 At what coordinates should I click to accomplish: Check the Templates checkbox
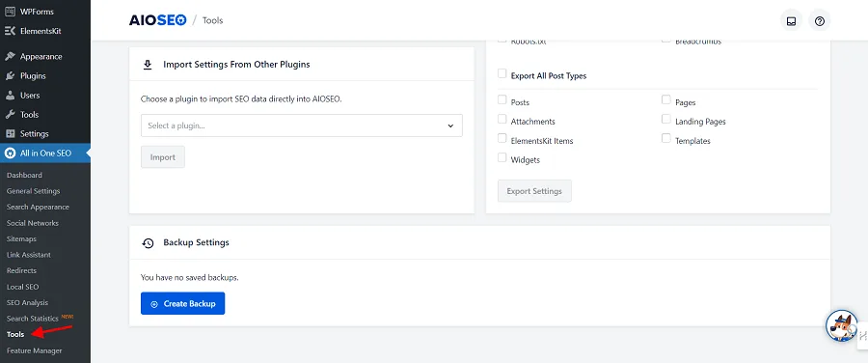click(x=665, y=138)
